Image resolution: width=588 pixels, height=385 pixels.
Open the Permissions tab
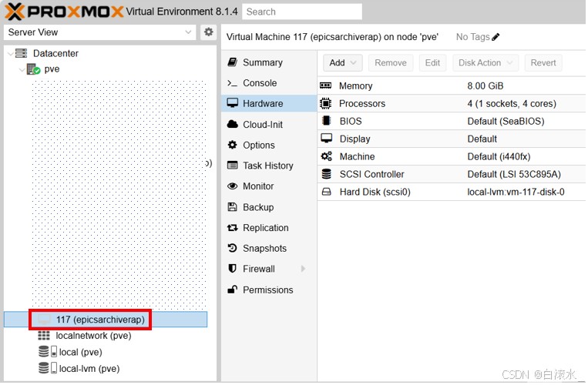(269, 290)
